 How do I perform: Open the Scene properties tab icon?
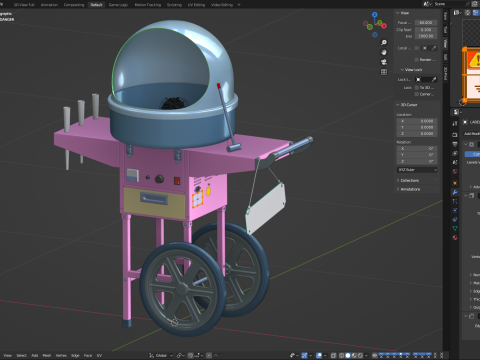(x=455, y=162)
